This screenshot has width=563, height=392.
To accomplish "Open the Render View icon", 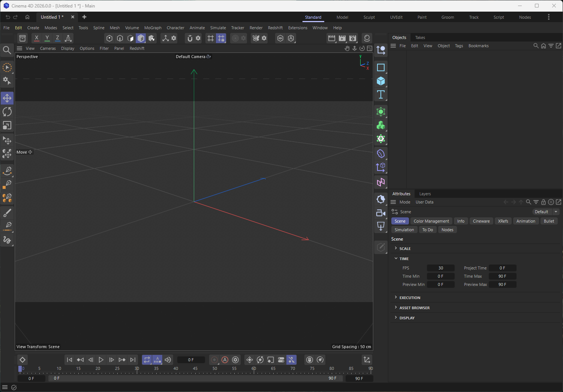I will 332,38.
